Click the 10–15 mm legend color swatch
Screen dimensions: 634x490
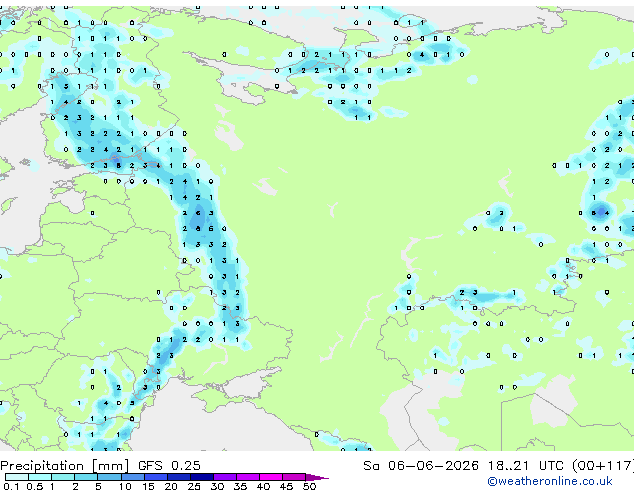point(132,477)
